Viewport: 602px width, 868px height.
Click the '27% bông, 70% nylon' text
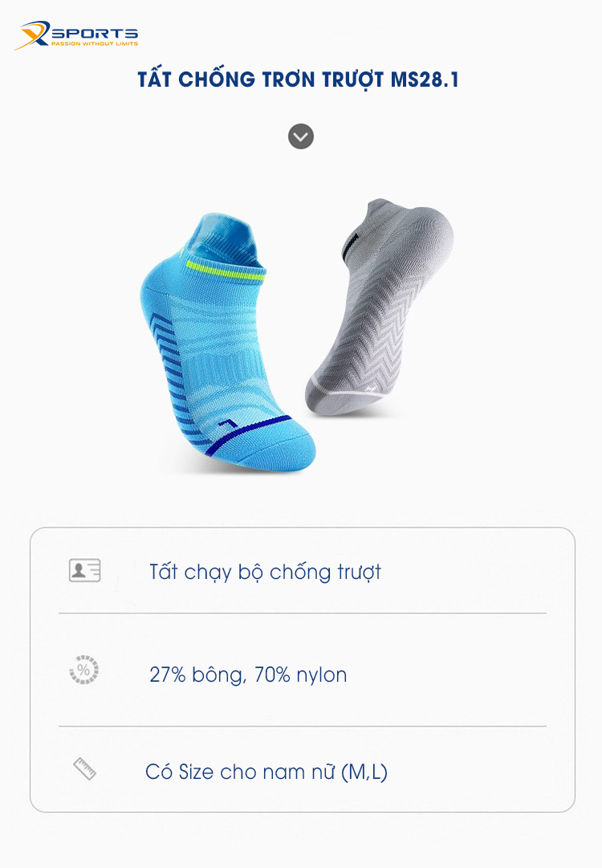click(248, 674)
